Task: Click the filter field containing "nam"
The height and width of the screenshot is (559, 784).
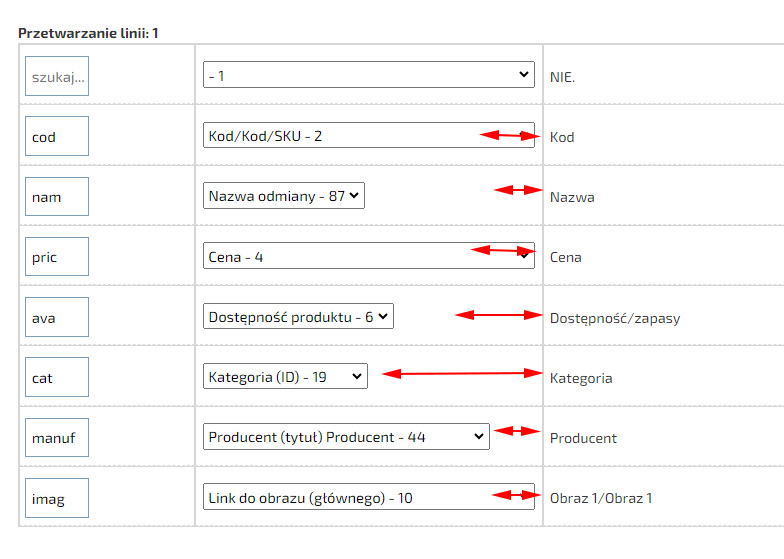Action: tap(57, 196)
